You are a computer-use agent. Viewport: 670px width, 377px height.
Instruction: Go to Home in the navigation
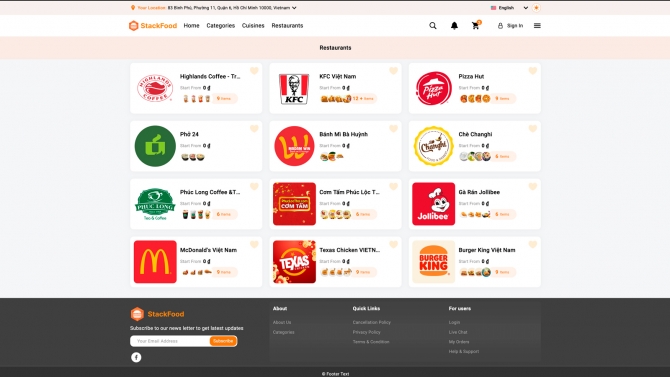(x=191, y=26)
